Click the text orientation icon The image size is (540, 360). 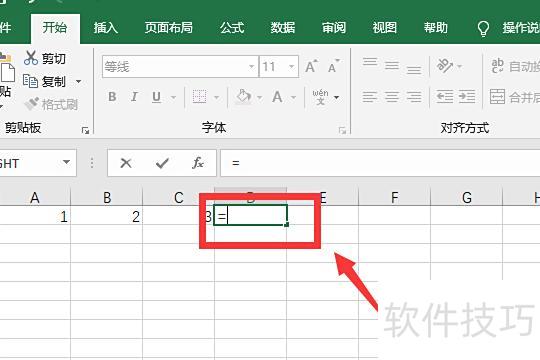coord(444,65)
